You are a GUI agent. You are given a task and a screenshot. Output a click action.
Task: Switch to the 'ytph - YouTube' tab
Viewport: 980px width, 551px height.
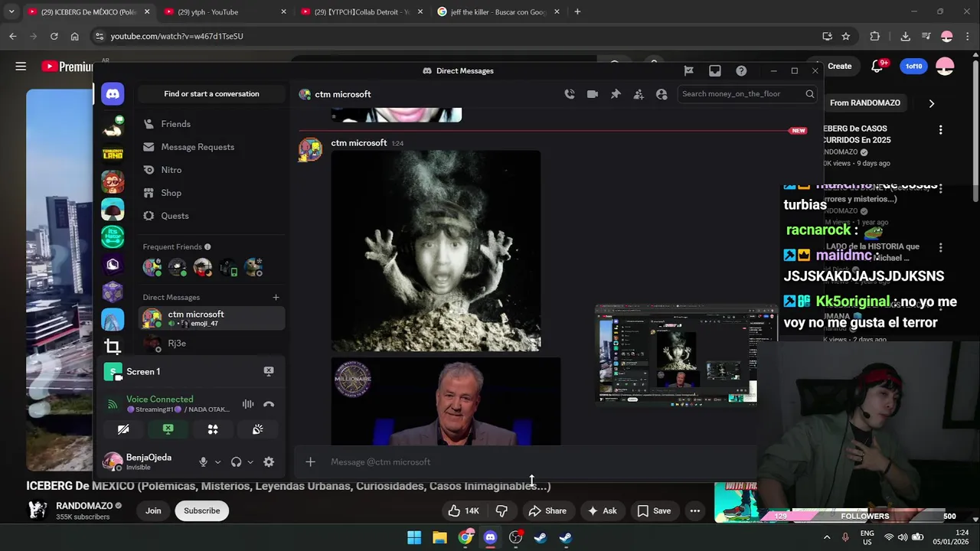pos(225,11)
